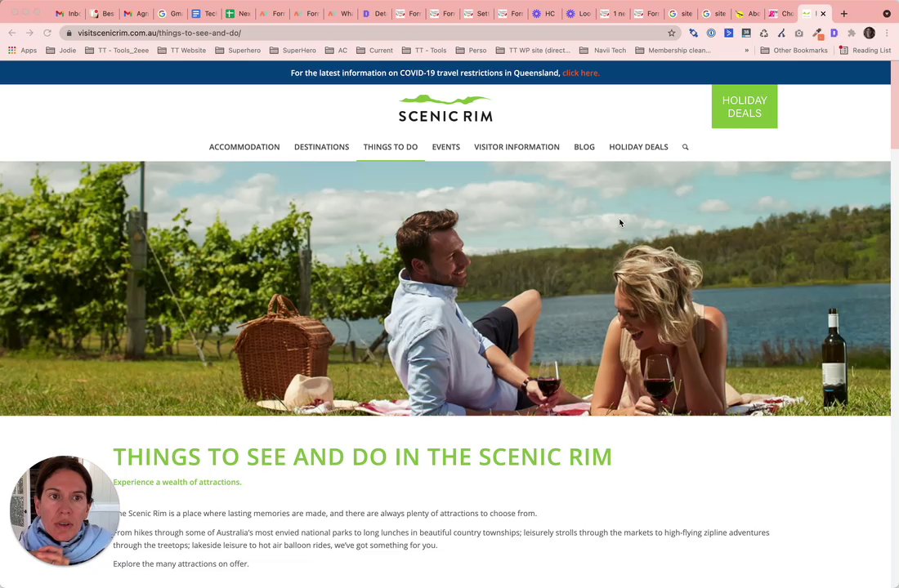Open the TT - Tools_2eee bookmarks folder
Viewport: 899px width, 588px height.
pyautogui.click(x=117, y=51)
